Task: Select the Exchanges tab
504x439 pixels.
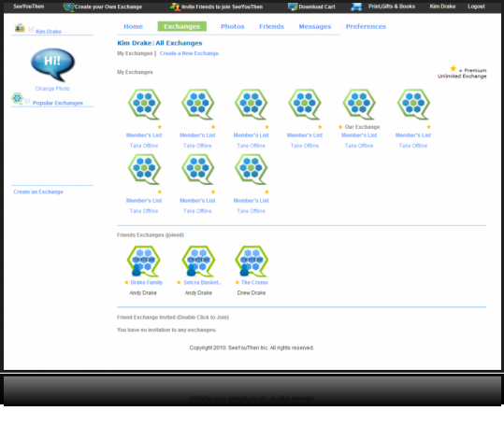Action: pos(182,26)
